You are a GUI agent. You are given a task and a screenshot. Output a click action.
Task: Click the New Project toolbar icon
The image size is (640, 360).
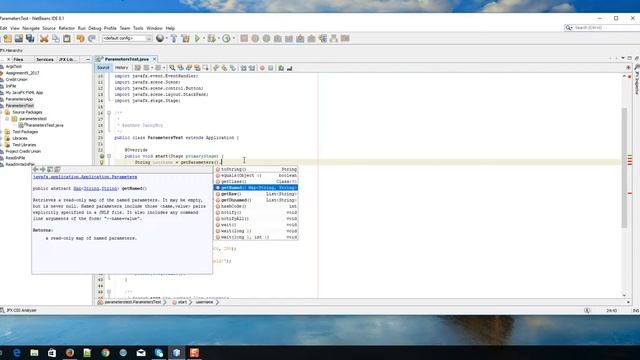tap(8, 38)
